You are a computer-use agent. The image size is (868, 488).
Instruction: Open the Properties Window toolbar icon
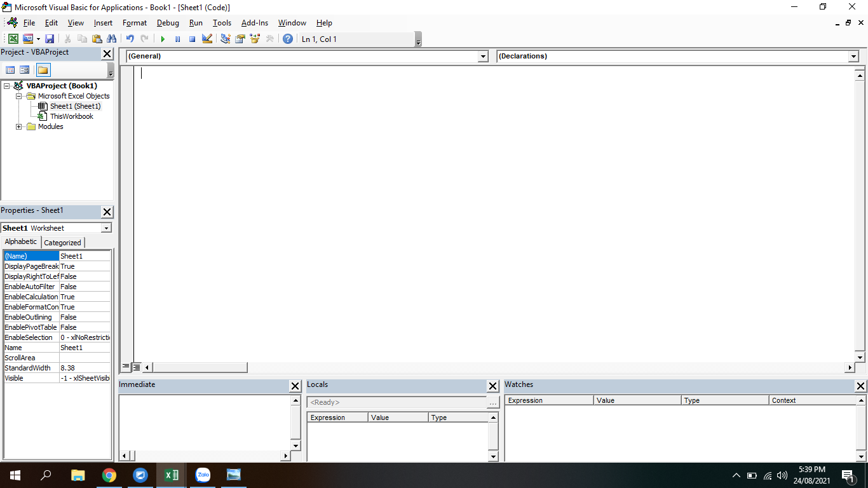[240, 39]
